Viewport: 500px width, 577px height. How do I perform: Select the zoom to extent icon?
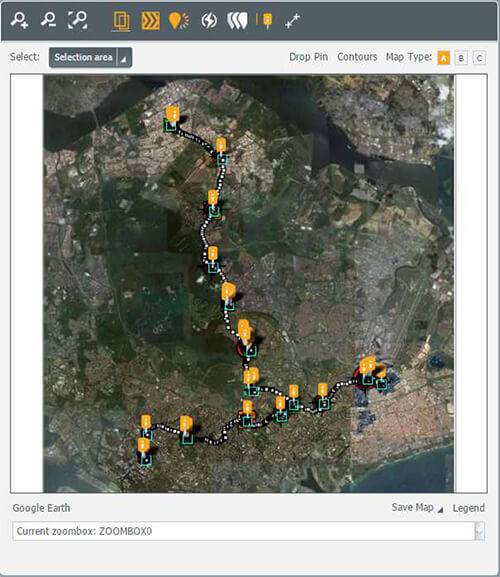click(x=77, y=20)
